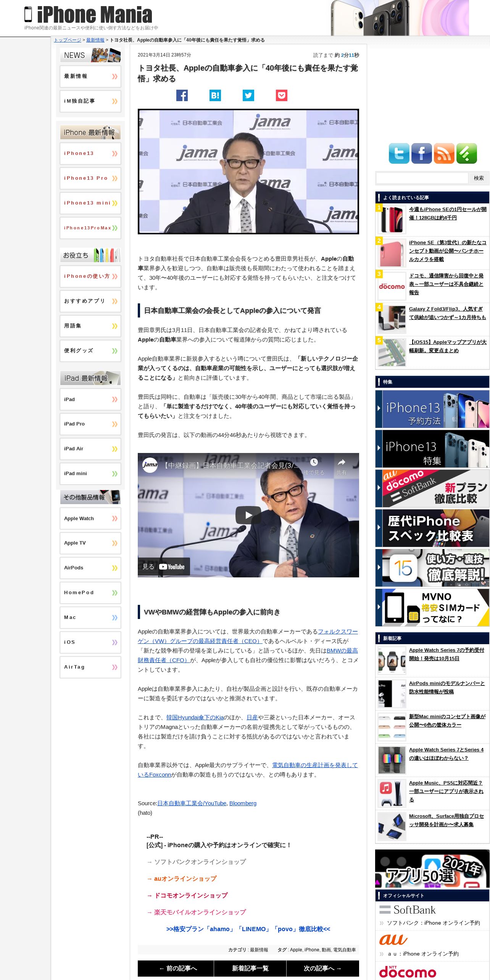Click the site search input field
Viewport: 490px width, 980px height.
pyautogui.click(x=422, y=178)
